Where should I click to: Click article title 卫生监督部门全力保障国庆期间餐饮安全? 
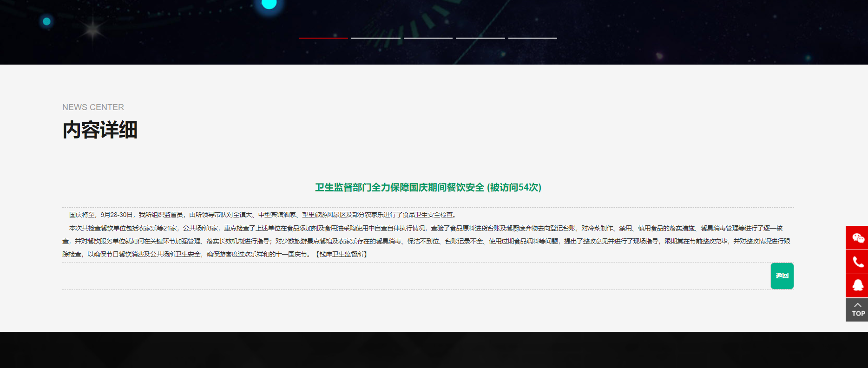400,187
